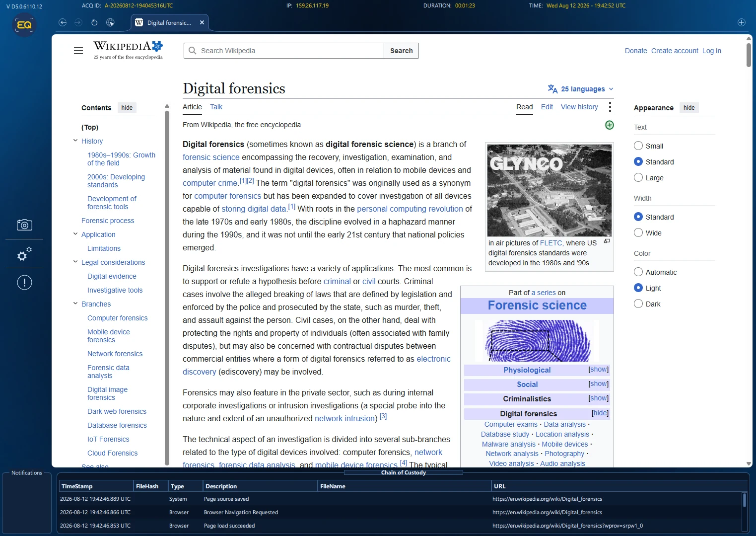Click the browser forward arrow
This screenshot has height=536, width=756.
click(78, 22)
